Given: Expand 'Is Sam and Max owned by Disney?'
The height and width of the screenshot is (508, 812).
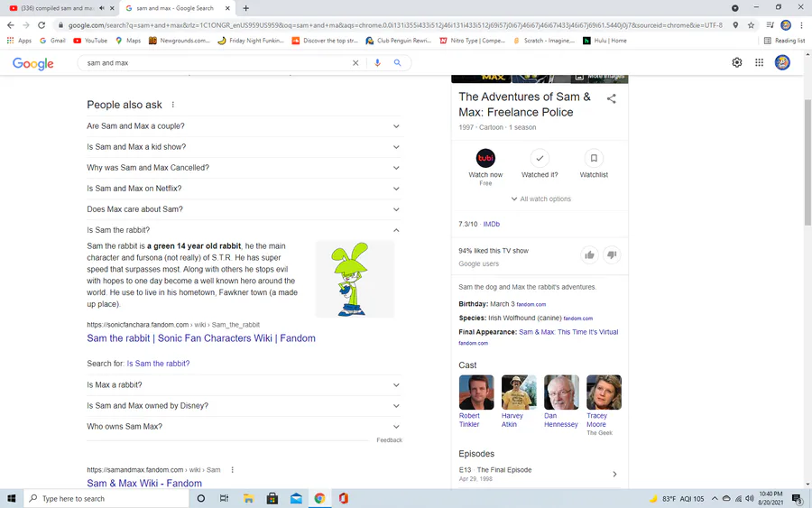Looking at the screenshot, I should point(244,406).
